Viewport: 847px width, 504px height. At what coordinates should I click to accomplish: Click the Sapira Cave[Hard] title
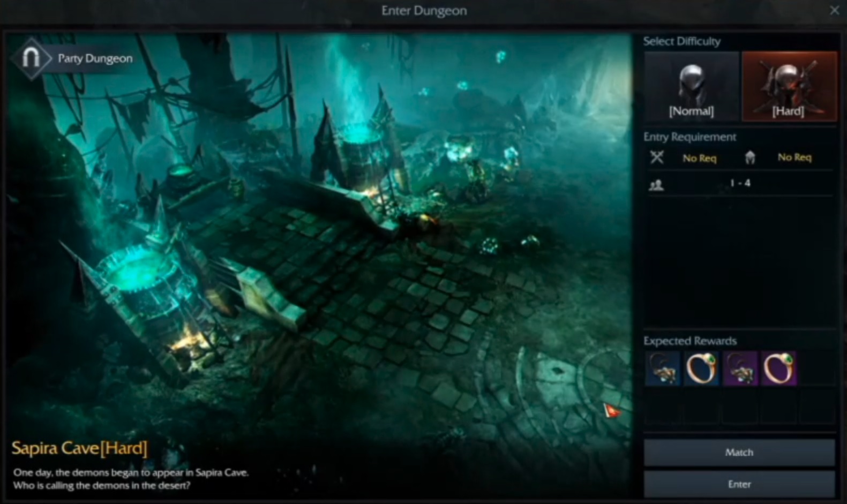coord(79,448)
